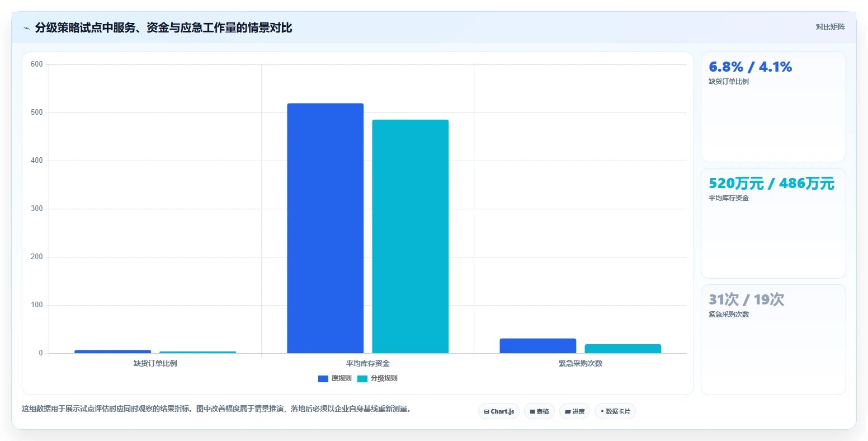The image size is (868, 441).
Task: Click the footnote beginning 这组数据用于展示
Action: pos(218,409)
